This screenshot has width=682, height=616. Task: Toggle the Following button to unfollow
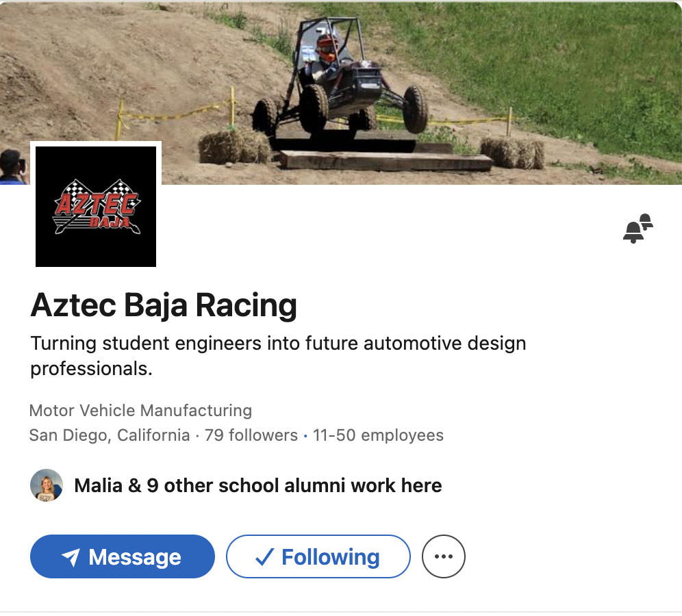[318, 556]
